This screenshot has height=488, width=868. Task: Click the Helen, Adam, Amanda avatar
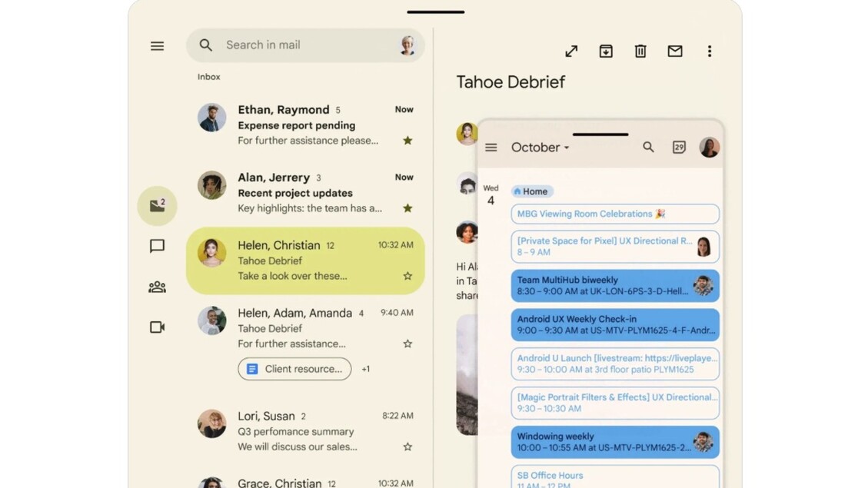click(212, 320)
